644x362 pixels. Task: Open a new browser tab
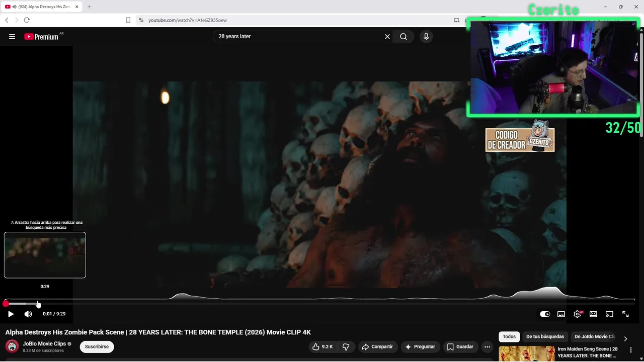click(x=89, y=7)
